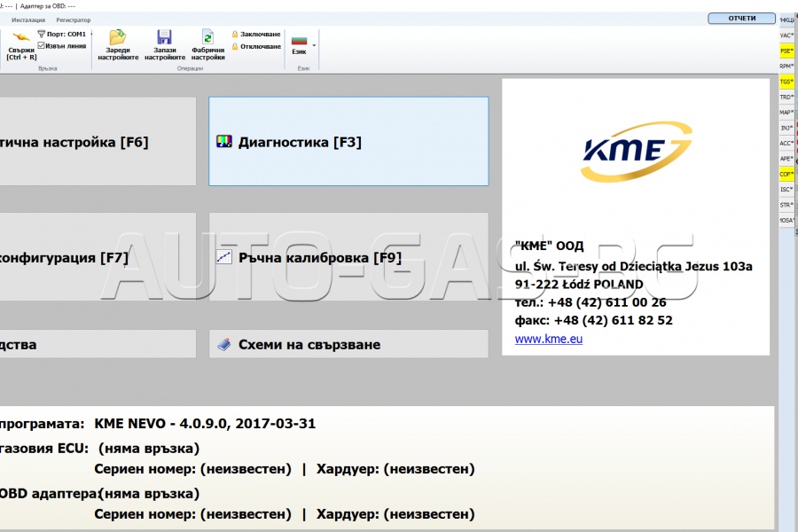Viewport: 798px width, 532px height.
Task: Expand the Език dropdown arrow
Action: [x=314, y=45]
